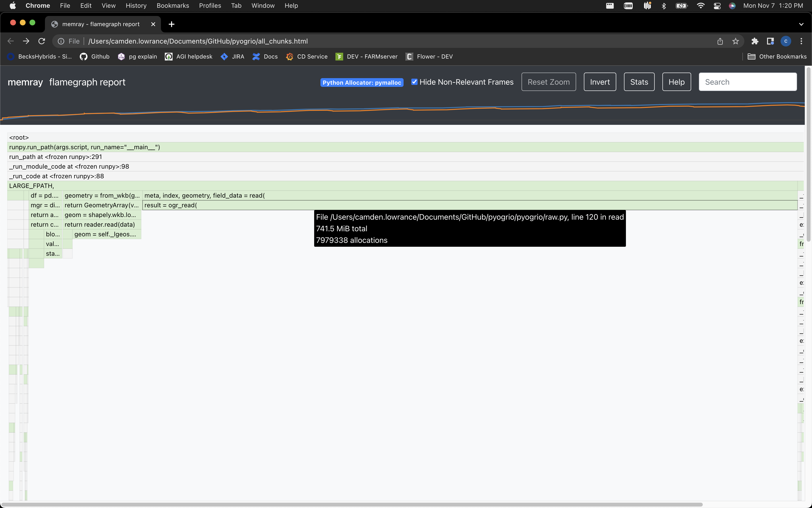812x508 pixels.
Task: Click the file info icon in address bar
Action: (x=61, y=41)
